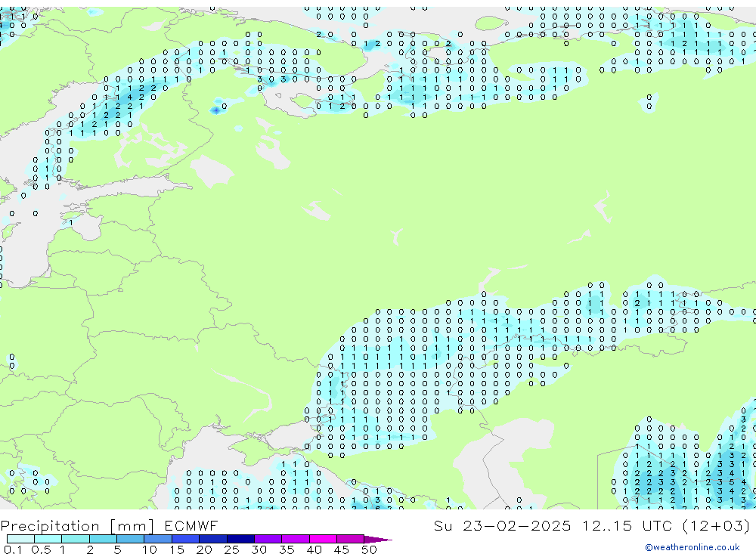Click the over-50 mm arrow tip of legend
This screenshot has height=554, width=756.
click(x=379, y=540)
